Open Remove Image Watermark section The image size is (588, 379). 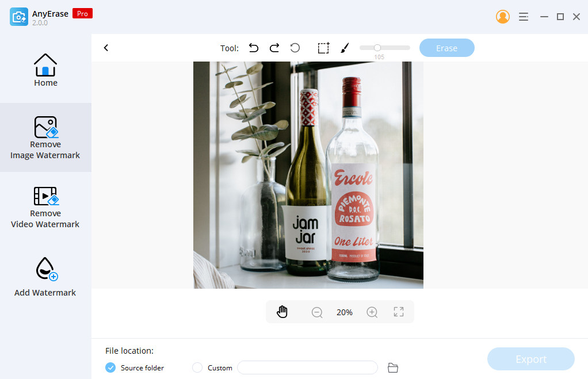coord(45,137)
